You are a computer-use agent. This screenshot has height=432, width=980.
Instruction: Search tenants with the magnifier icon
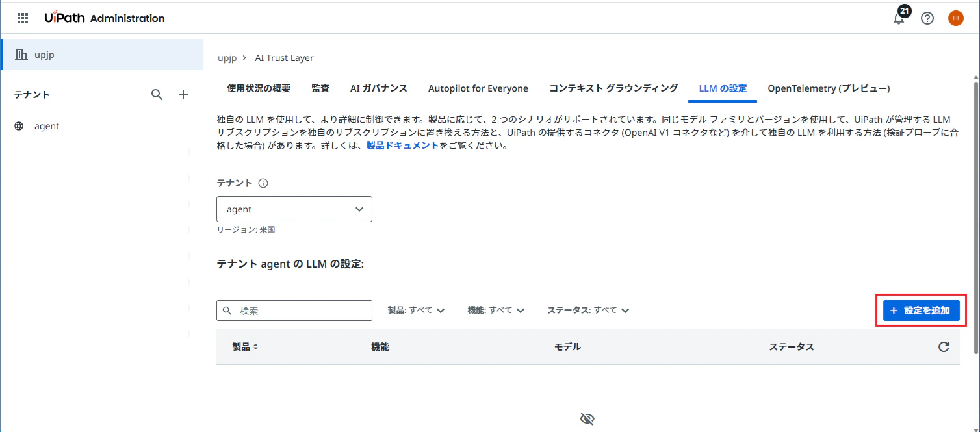pyautogui.click(x=157, y=95)
